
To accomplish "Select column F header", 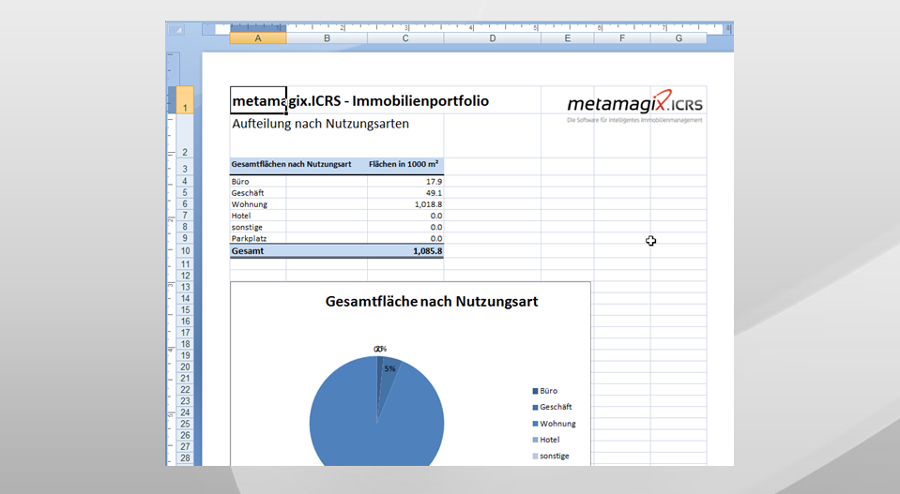I will coord(622,38).
